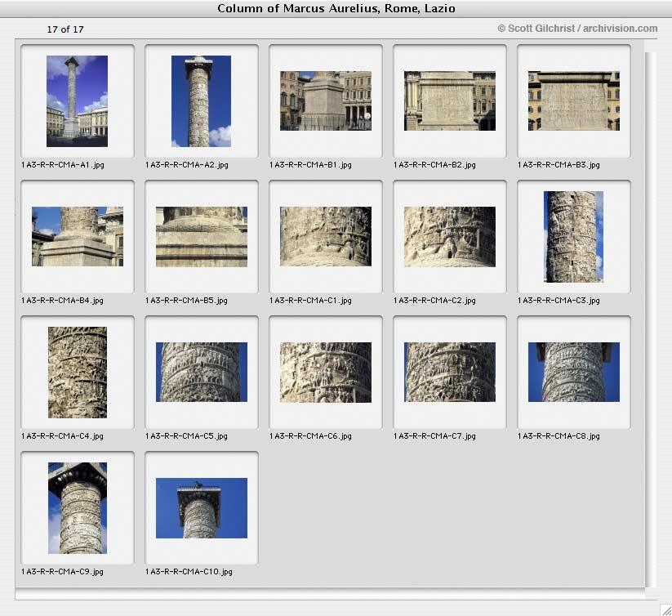The height and width of the screenshot is (616, 672).
Task: Open thumbnail 1A3-R-R-CMA-C6.jpg
Action: point(326,372)
